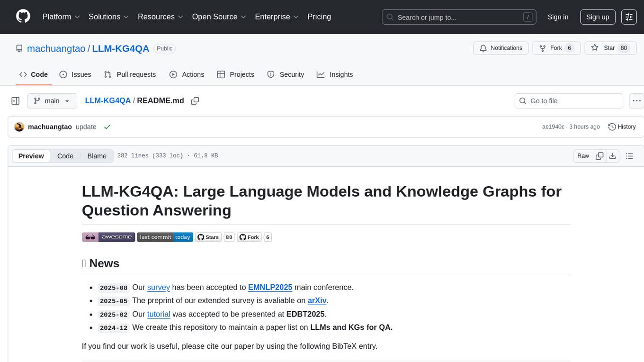644x362 pixels.
Task: Click the last commit today badge
Action: pyautogui.click(x=165, y=237)
